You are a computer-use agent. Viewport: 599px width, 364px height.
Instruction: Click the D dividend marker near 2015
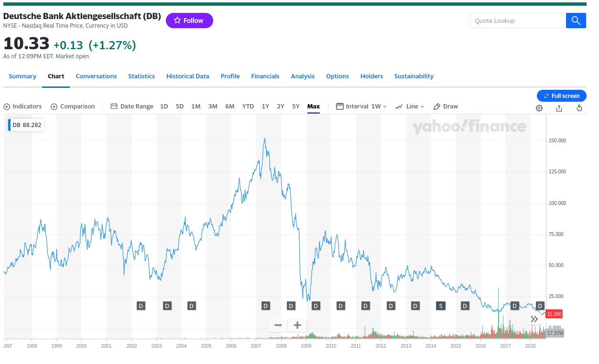point(465,306)
